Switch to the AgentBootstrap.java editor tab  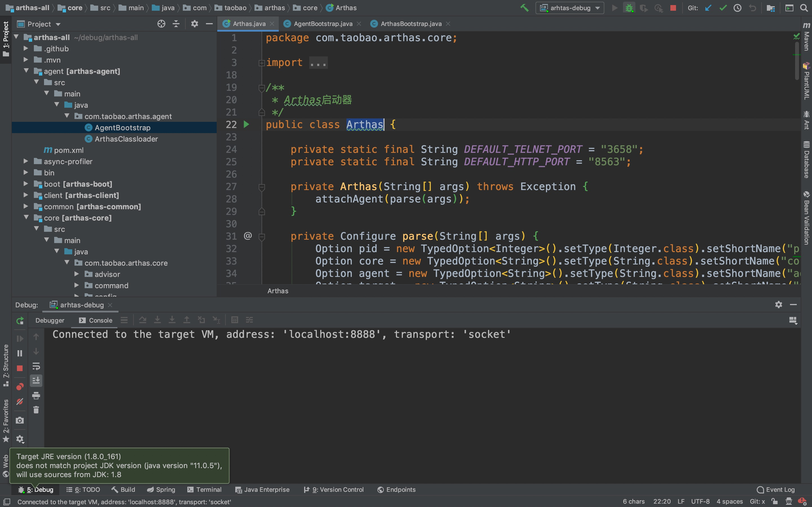(x=322, y=24)
